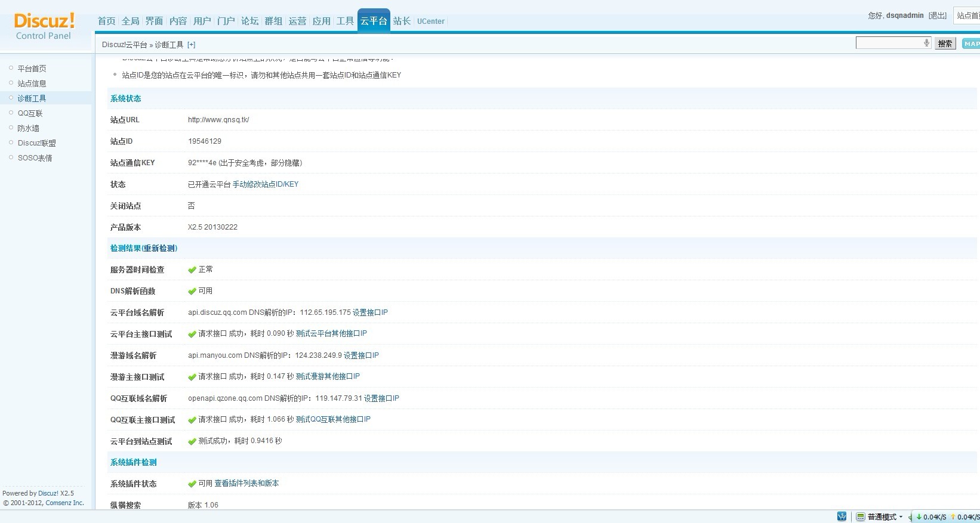Focus the search input field at top right
The width and height of the screenshot is (980, 523).
tap(889, 43)
